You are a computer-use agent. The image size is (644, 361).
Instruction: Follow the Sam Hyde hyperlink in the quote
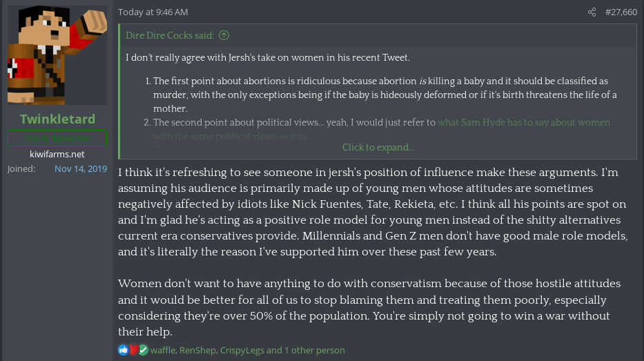point(524,122)
